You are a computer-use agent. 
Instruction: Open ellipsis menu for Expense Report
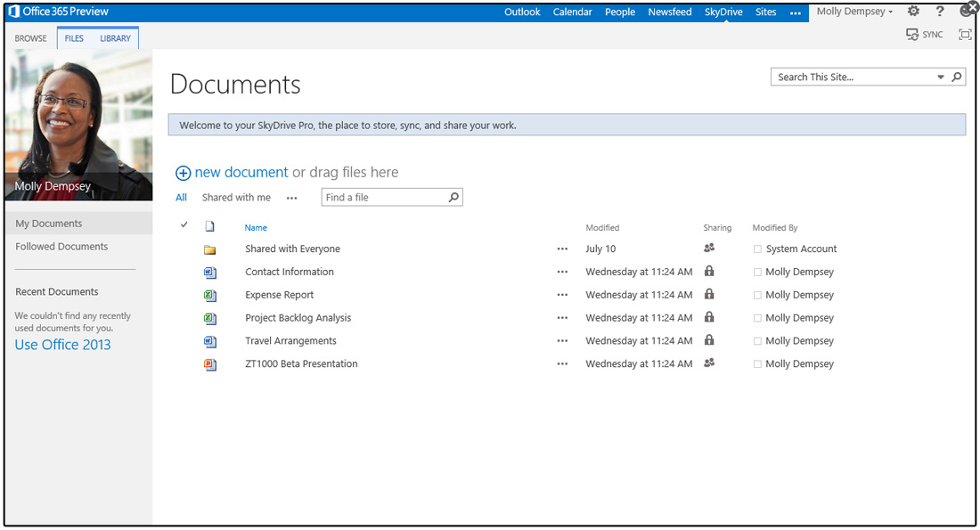point(562,295)
